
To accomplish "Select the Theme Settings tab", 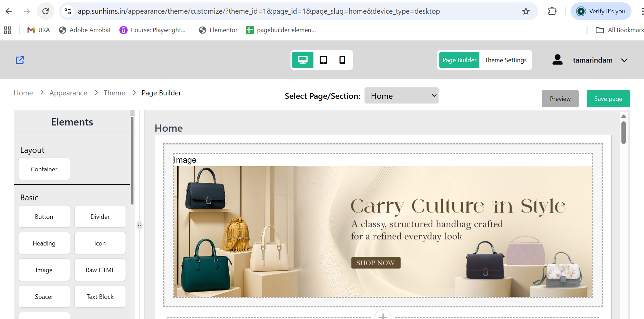I will (x=505, y=60).
